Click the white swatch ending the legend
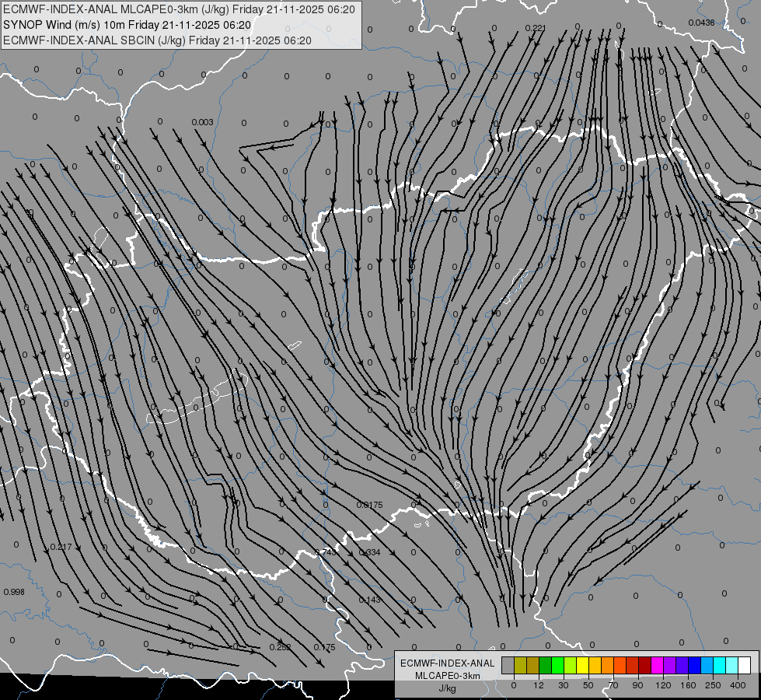761x700 pixels. (745, 665)
